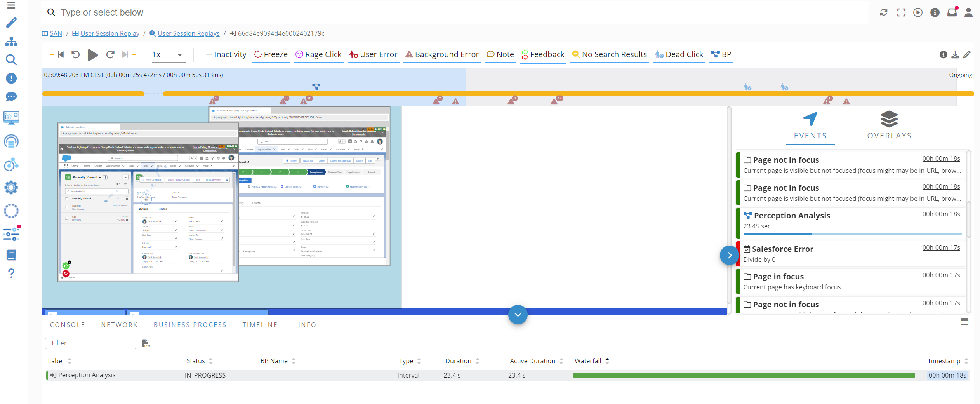Toggle the User Error event filter

click(x=373, y=55)
